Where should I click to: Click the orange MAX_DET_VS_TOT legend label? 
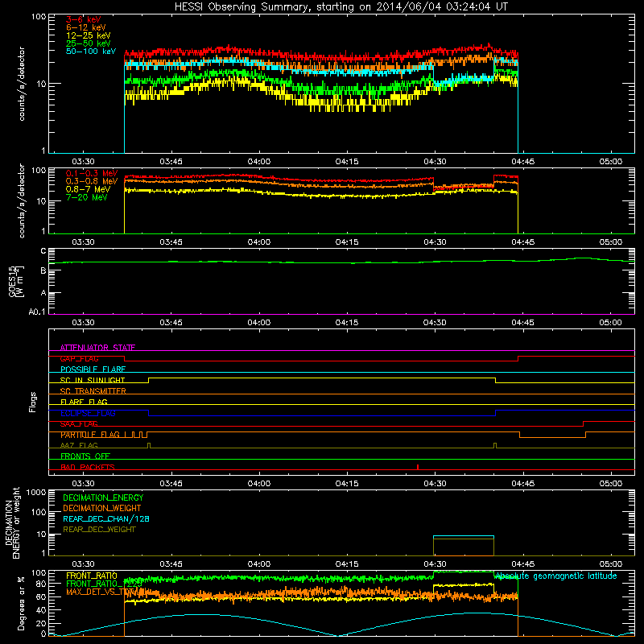pyautogui.click(x=102, y=592)
